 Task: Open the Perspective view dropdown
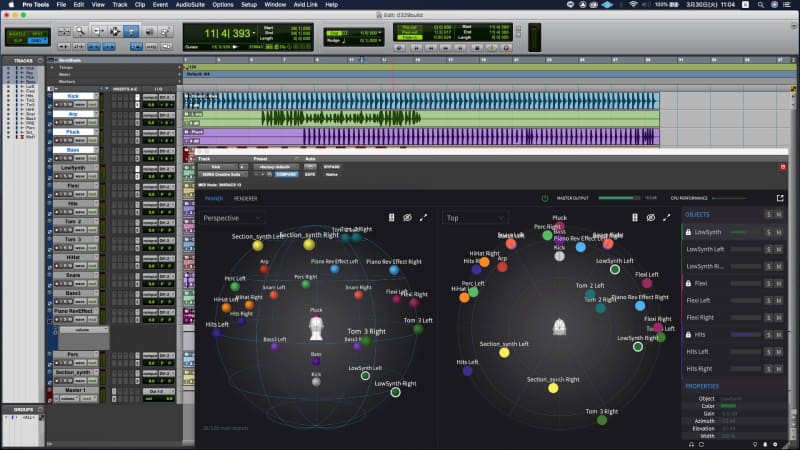point(232,218)
